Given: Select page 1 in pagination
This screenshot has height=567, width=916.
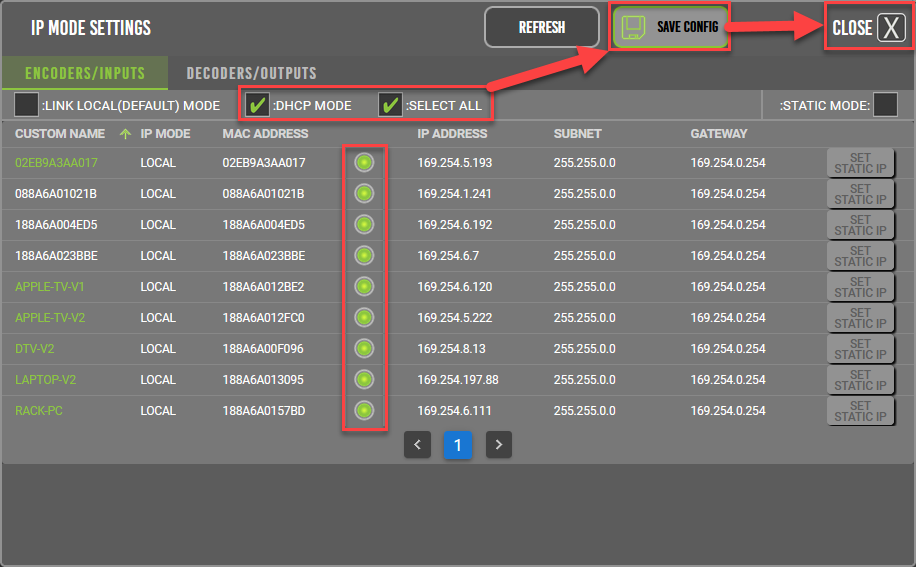Looking at the screenshot, I should click(x=457, y=445).
